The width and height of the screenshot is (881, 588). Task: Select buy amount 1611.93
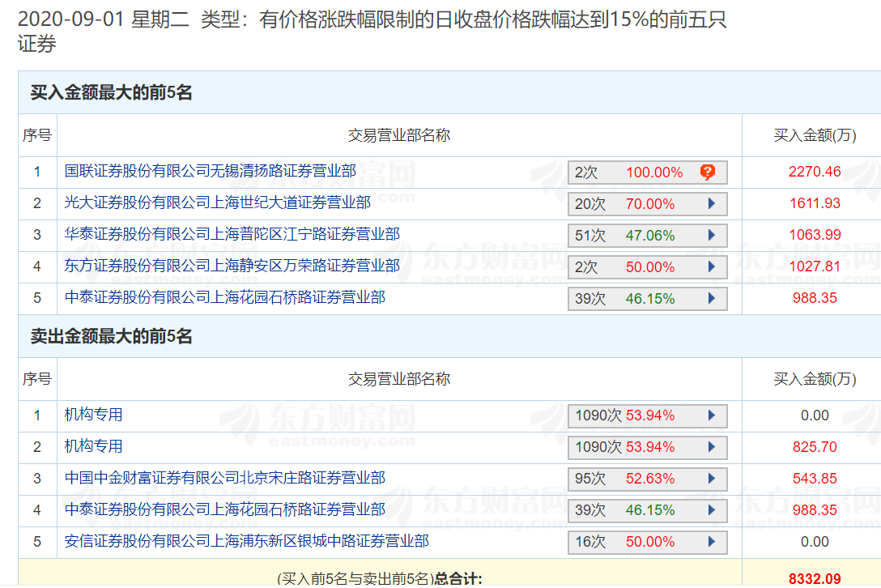(815, 203)
